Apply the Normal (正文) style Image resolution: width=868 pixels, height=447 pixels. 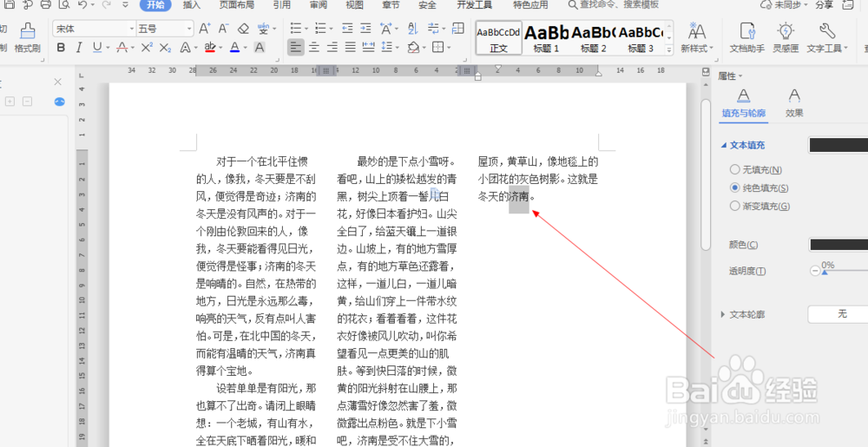click(499, 38)
